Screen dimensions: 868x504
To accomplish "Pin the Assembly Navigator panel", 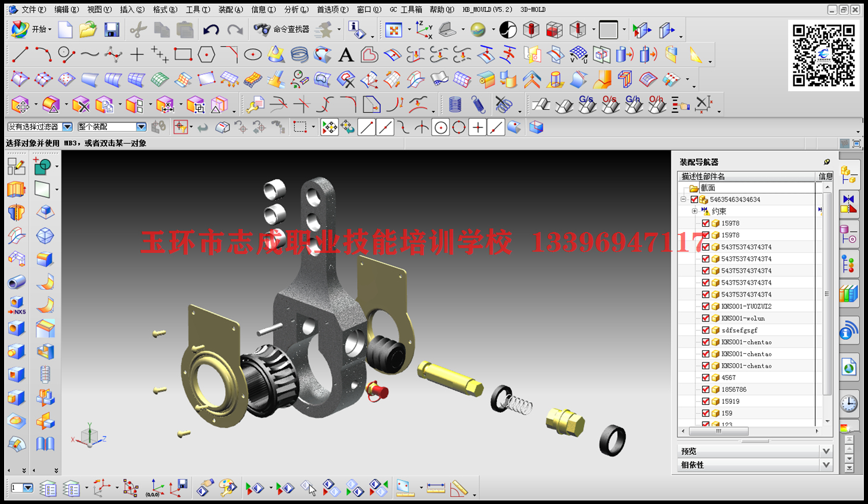I will pos(827,162).
